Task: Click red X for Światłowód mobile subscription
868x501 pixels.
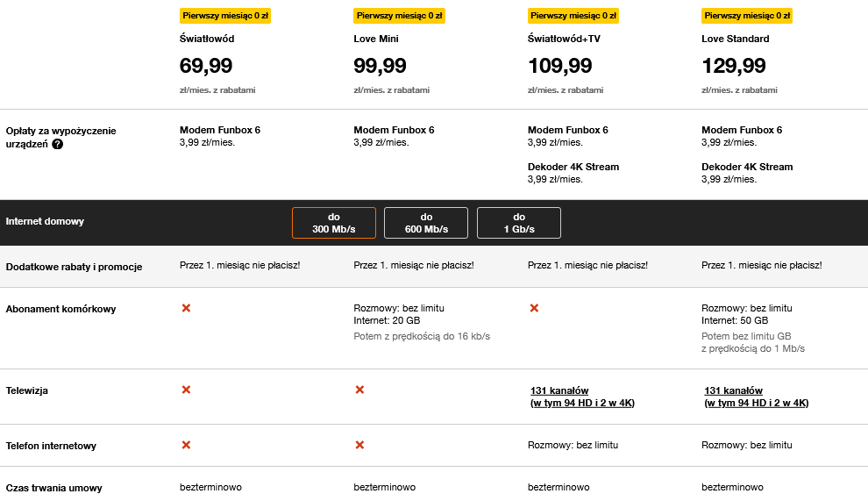Action: [x=186, y=308]
